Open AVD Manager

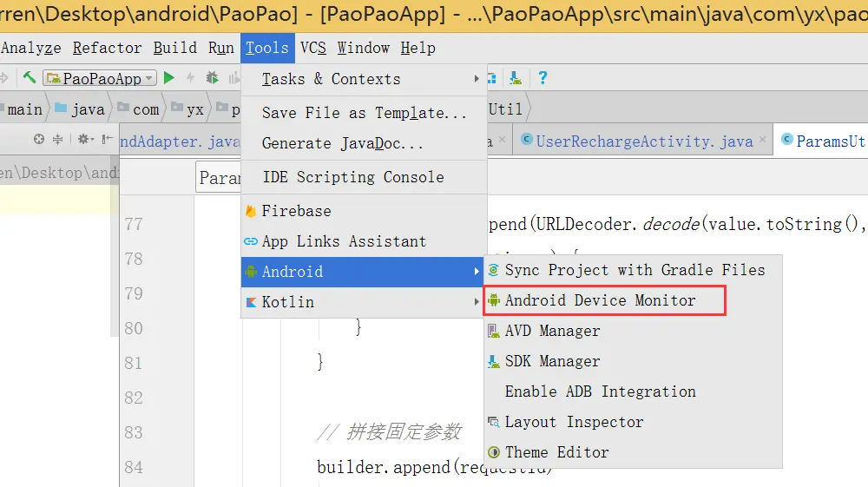(x=634, y=331)
